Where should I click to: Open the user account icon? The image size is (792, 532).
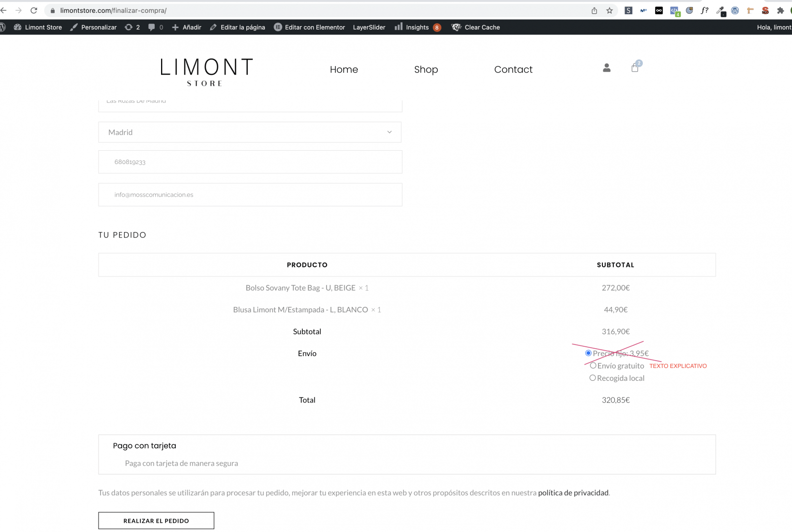[x=607, y=68]
